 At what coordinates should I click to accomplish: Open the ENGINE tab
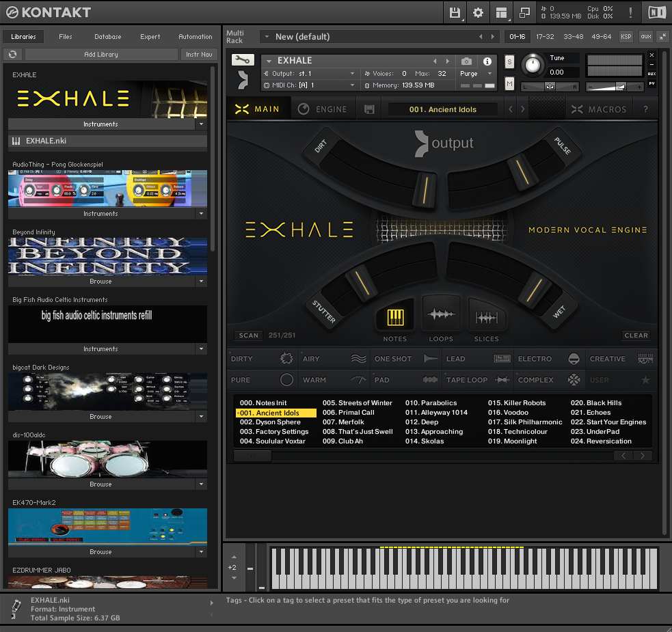click(323, 109)
